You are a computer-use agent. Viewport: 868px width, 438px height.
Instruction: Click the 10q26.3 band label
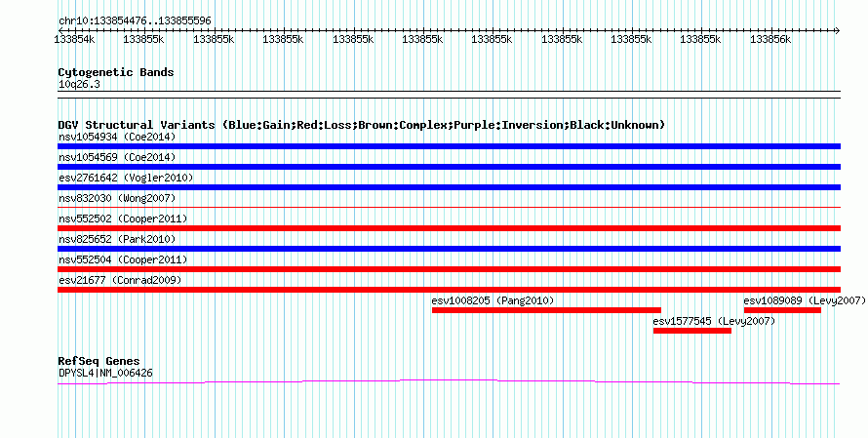[80, 85]
